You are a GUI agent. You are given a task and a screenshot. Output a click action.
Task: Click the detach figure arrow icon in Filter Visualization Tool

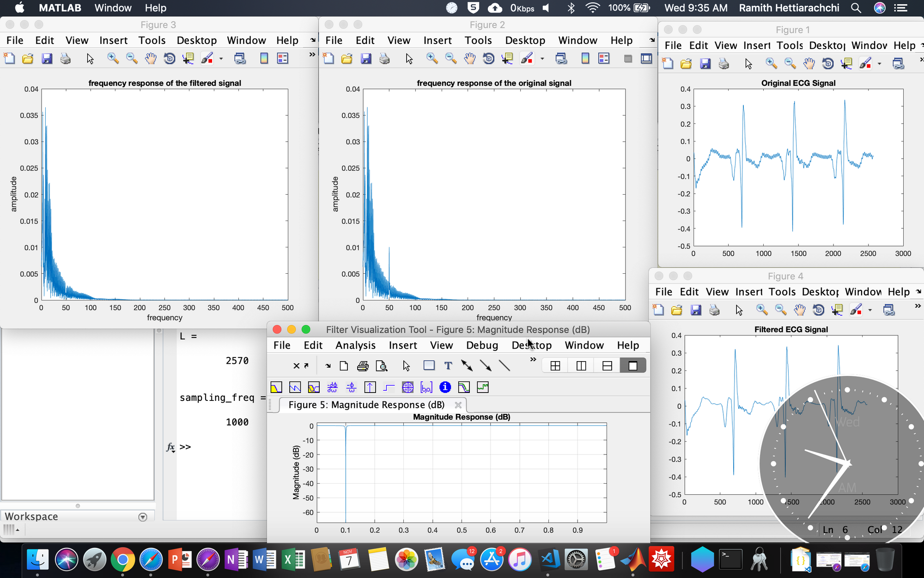[304, 365]
